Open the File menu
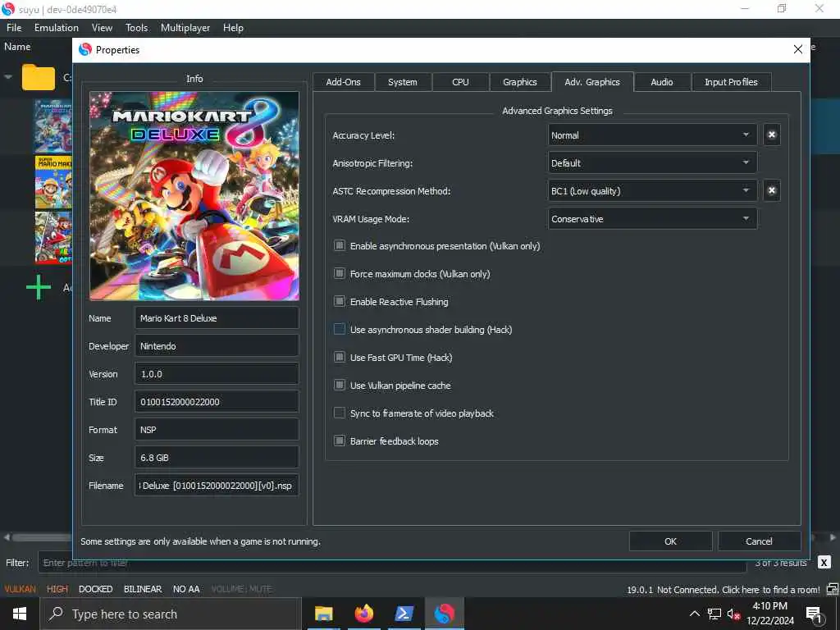 [14, 28]
